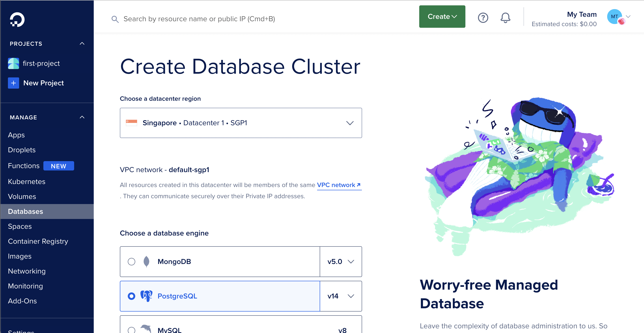
Task: Follow the VPC network link
Action: point(339,185)
